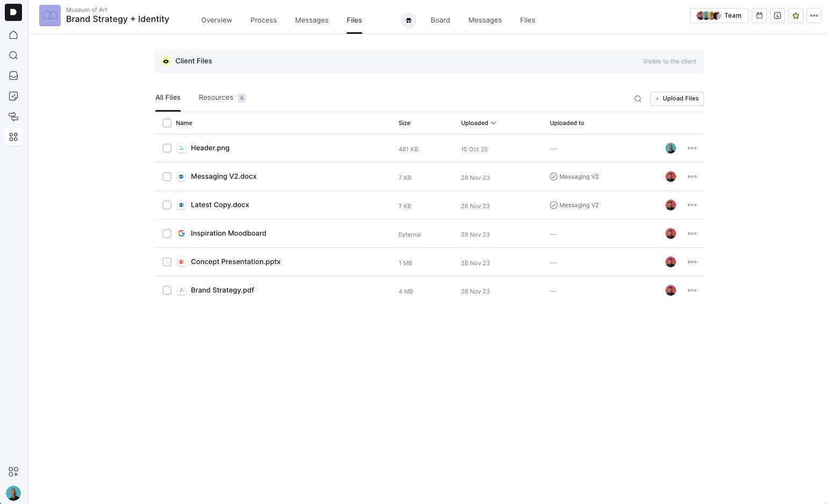Open the inbox icon in sidebar

[x=13, y=76]
